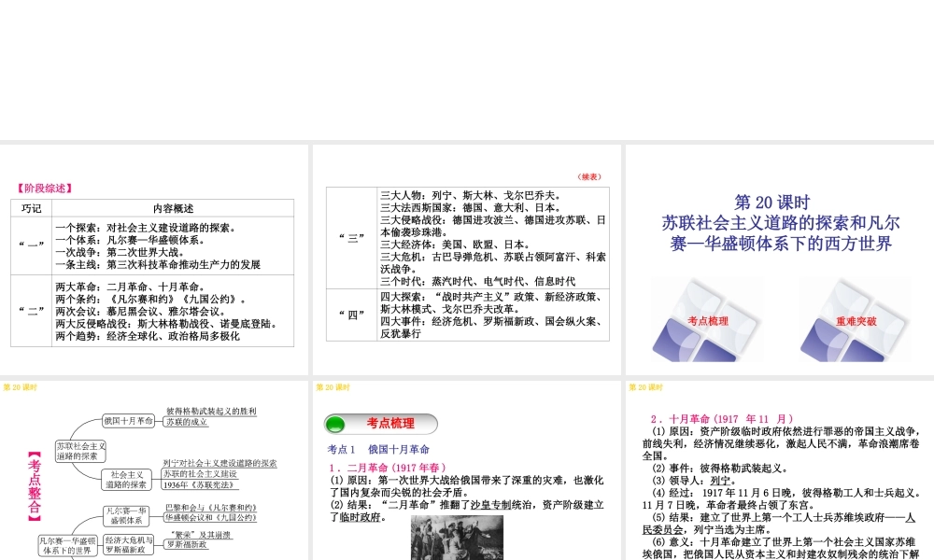Click the 两大革命：二月革命、十月革命 line
The height and width of the screenshot is (560, 934).
click(x=131, y=287)
